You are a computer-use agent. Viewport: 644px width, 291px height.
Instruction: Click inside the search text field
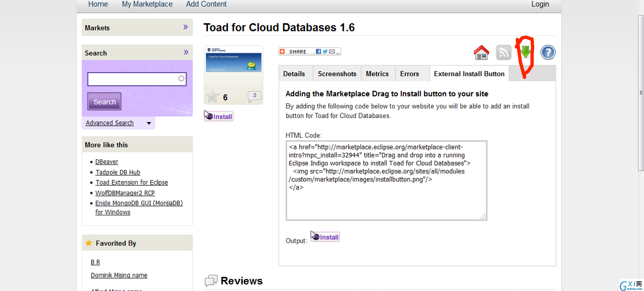(x=137, y=79)
